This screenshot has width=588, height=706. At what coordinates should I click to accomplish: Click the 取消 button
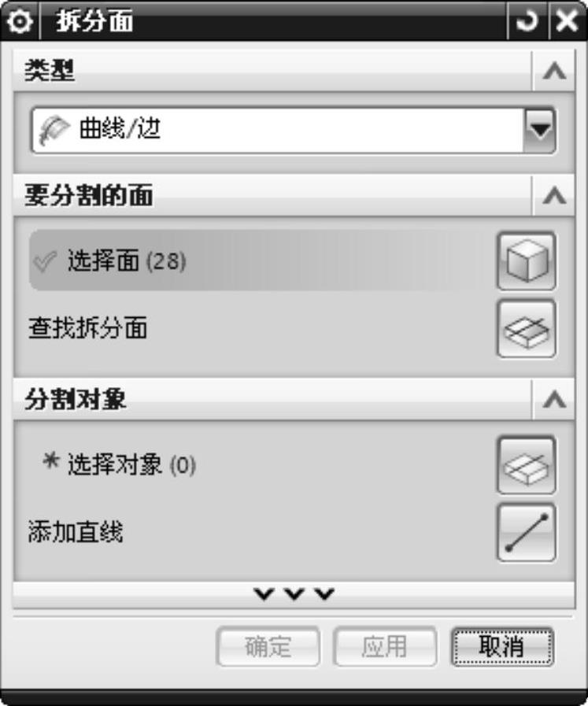[502, 646]
